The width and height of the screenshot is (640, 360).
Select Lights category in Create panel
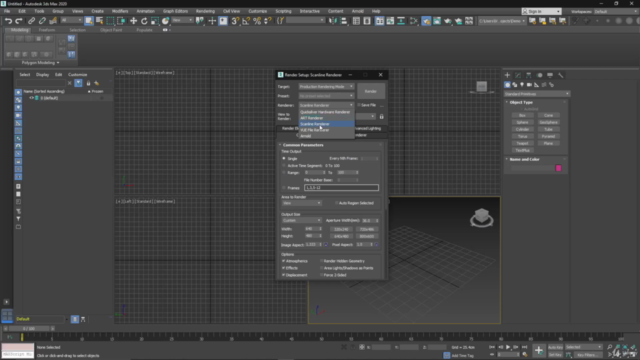pos(522,85)
